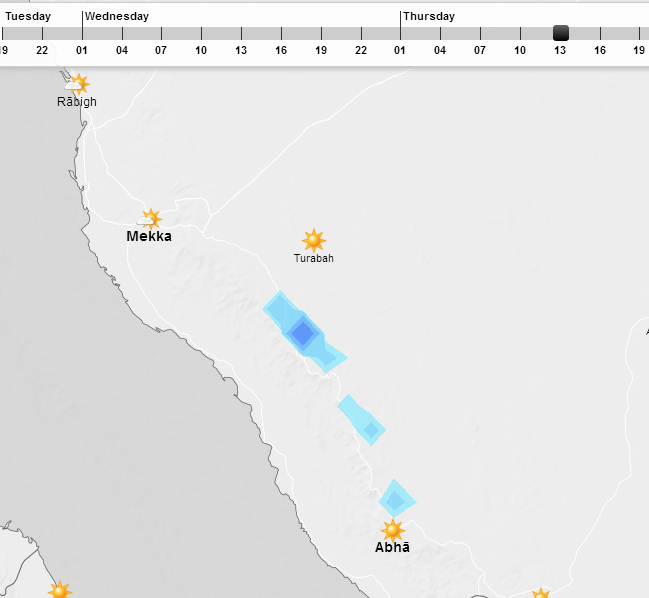Screen dimensions: 649x598
Task: Set timeline to Thursday 07
Action: 480,50
